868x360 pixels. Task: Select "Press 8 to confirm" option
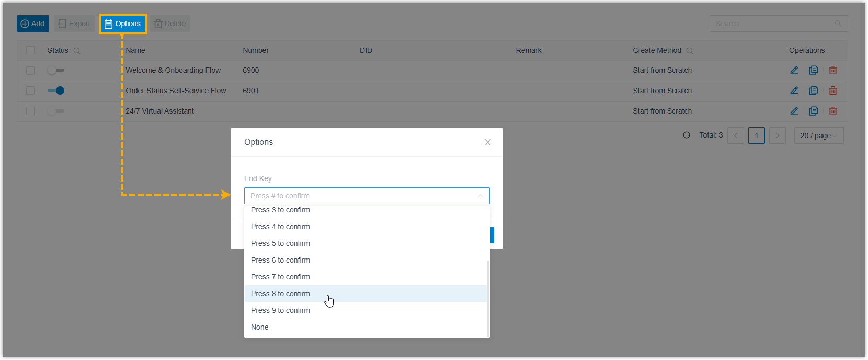(280, 294)
